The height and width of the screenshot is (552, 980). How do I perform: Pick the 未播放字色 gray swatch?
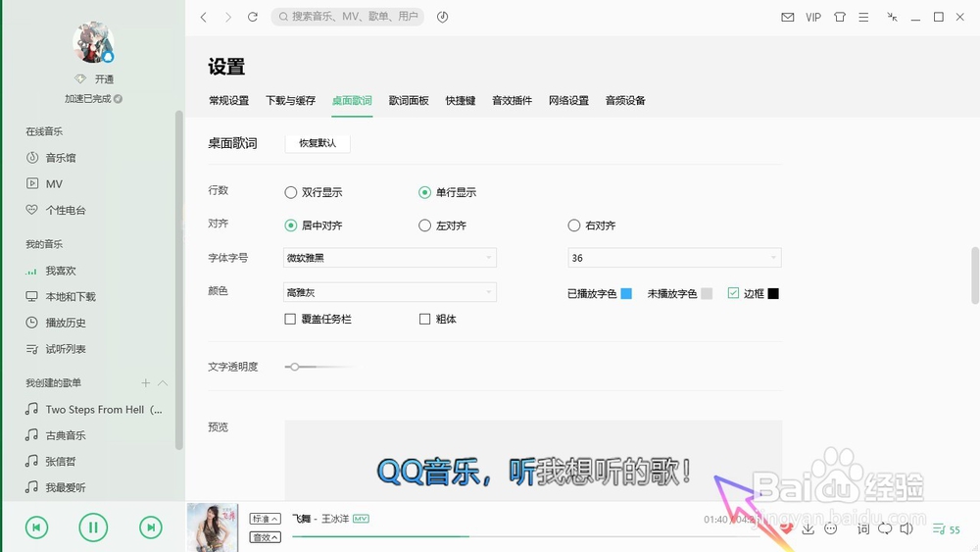[707, 293]
